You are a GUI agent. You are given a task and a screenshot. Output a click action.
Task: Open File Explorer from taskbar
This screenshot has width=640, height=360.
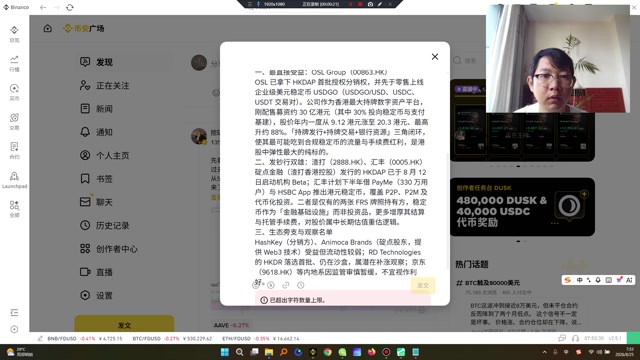[x=269, y=352]
